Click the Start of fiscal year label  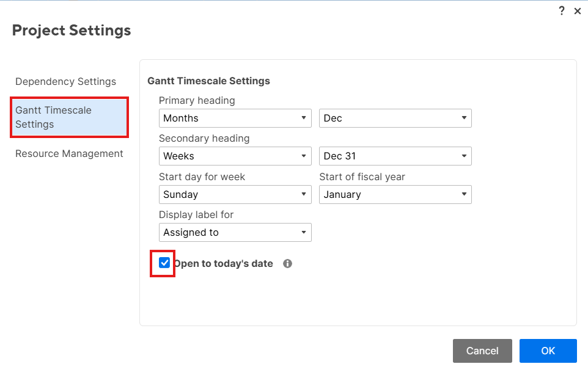362,177
